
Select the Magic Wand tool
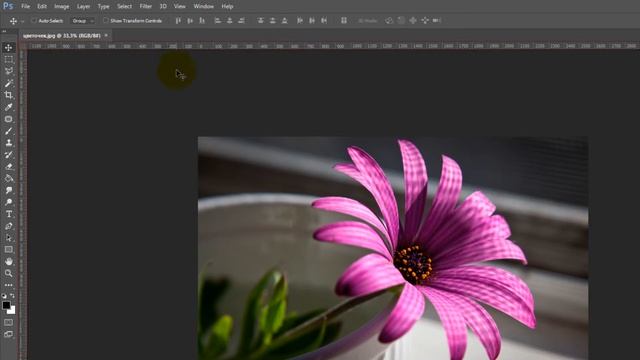tap(8, 83)
